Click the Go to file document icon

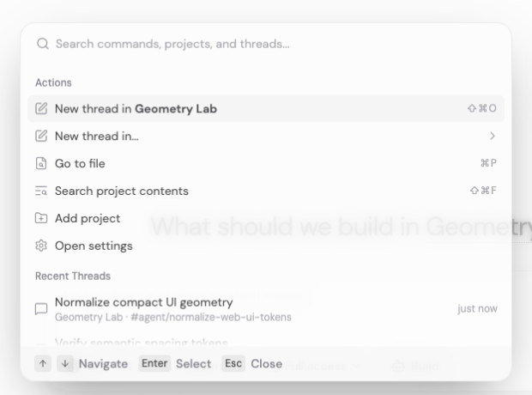[x=41, y=163]
